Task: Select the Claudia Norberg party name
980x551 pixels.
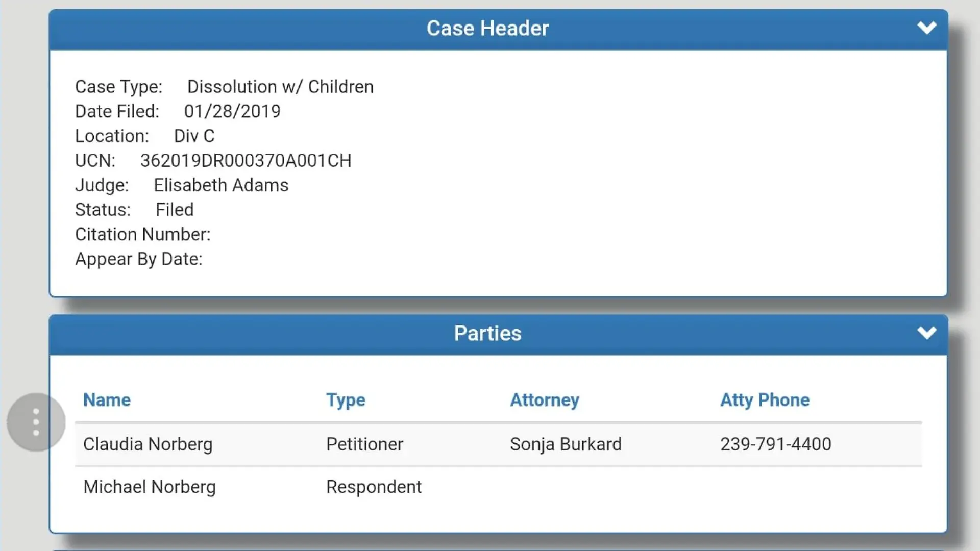Action: coord(148,444)
